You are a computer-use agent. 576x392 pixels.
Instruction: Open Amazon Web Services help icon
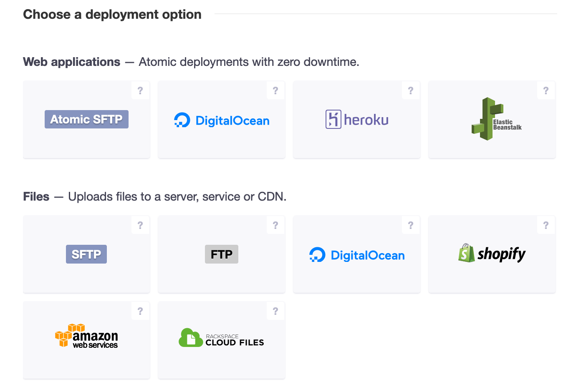click(x=140, y=311)
